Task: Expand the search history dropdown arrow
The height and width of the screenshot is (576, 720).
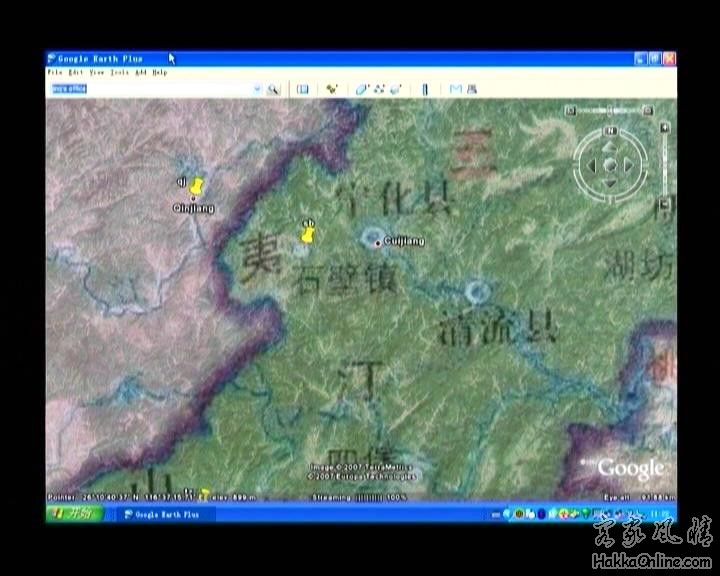Action: coord(257,89)
